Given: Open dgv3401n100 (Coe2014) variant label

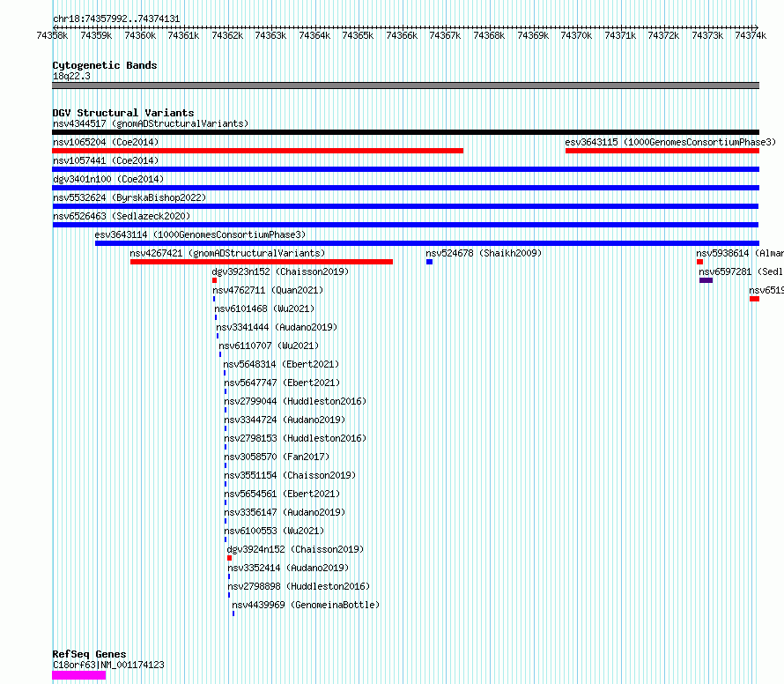Looking at the screenshot, I should click(108, 179).
